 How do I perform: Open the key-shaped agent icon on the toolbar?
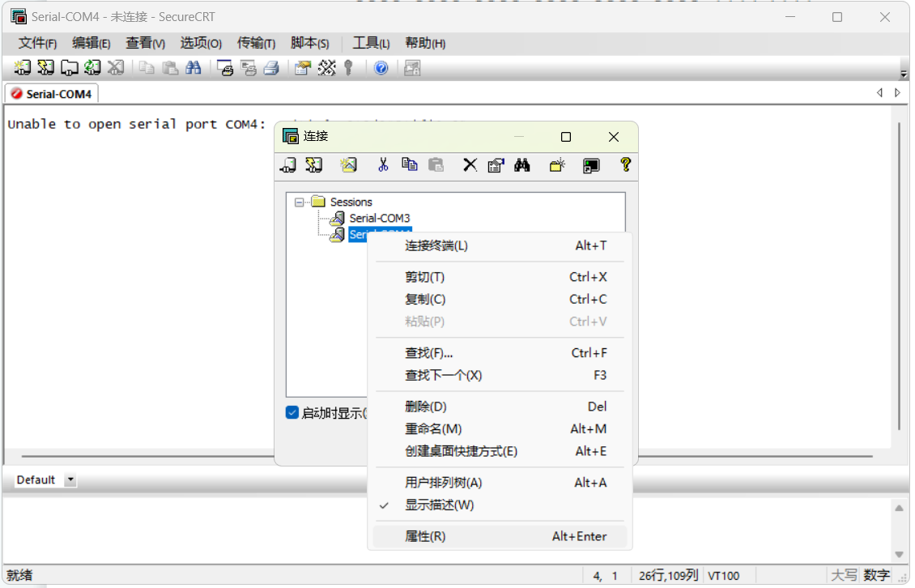pyautogui.click(x=349, y=67)
